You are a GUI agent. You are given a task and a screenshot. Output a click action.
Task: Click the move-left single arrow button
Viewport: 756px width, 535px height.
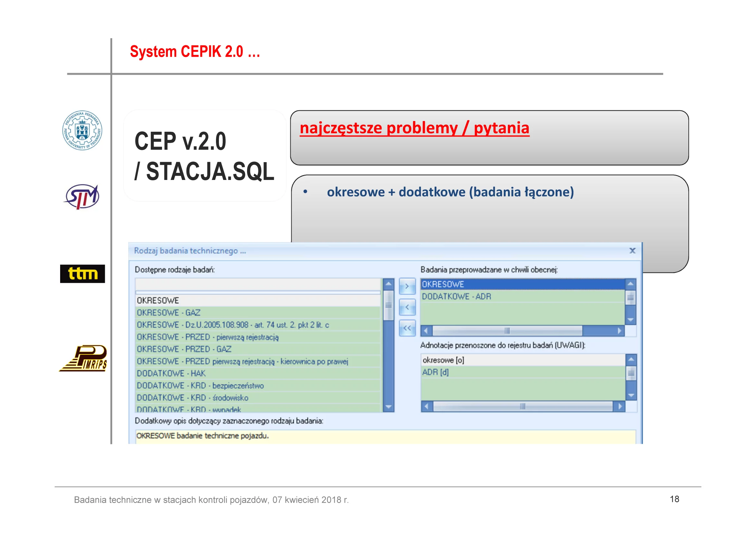pyautogui.click(x=407, y=307)
